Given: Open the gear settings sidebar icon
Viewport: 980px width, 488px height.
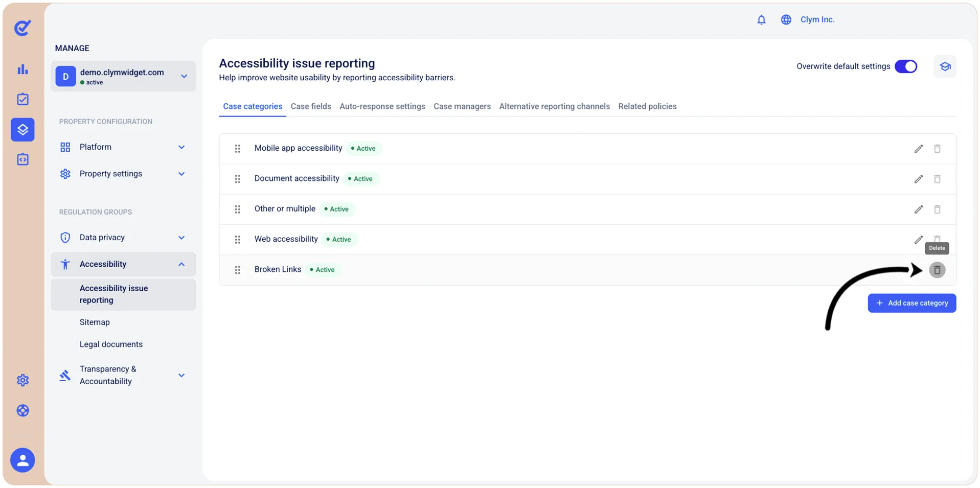Looking at the screenshot, I should point(22,380).
